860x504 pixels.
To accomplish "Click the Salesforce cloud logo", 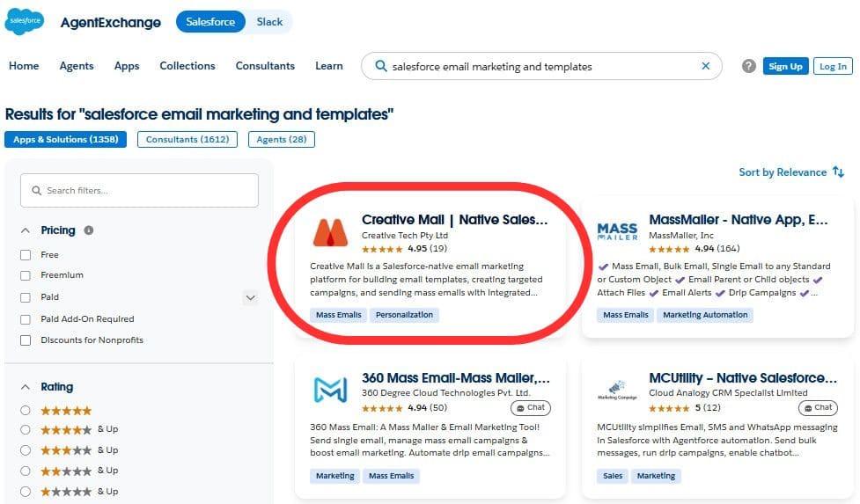I will pos(24,21).
